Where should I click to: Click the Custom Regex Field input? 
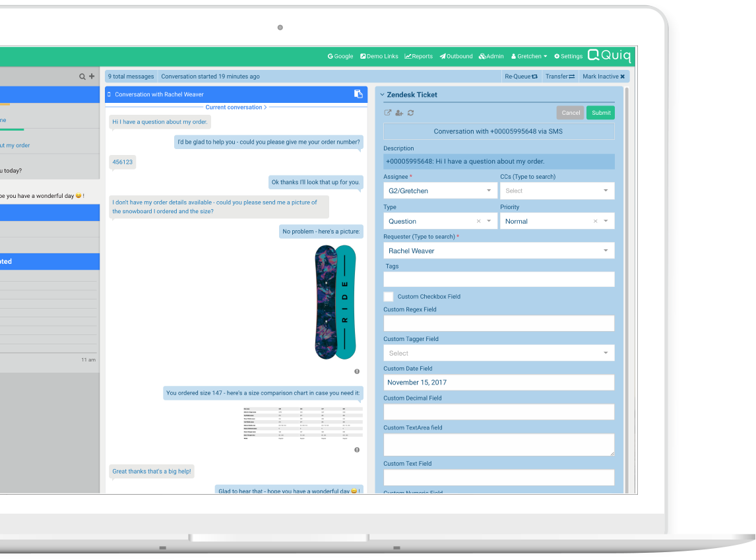click(x=499, y=323)
